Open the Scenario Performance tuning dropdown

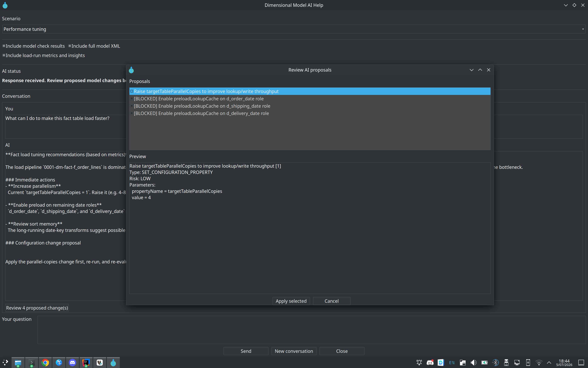pyautogui.click(x=294, y=29)
